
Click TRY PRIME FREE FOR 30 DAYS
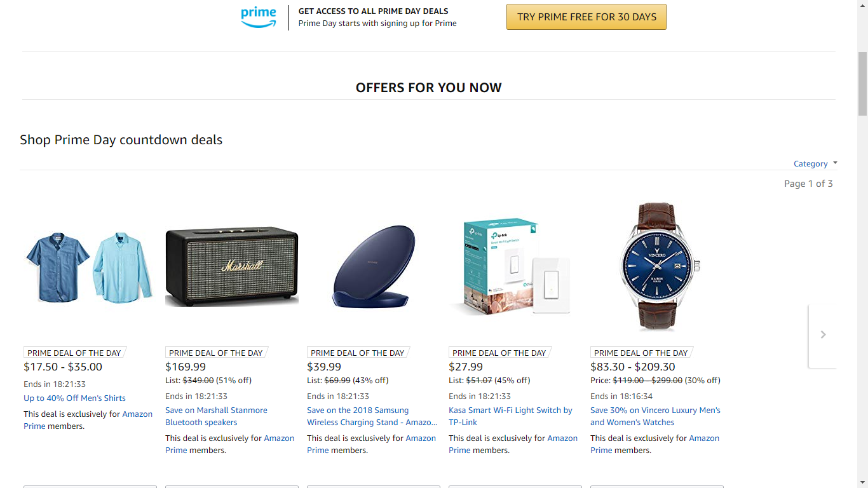586,17
